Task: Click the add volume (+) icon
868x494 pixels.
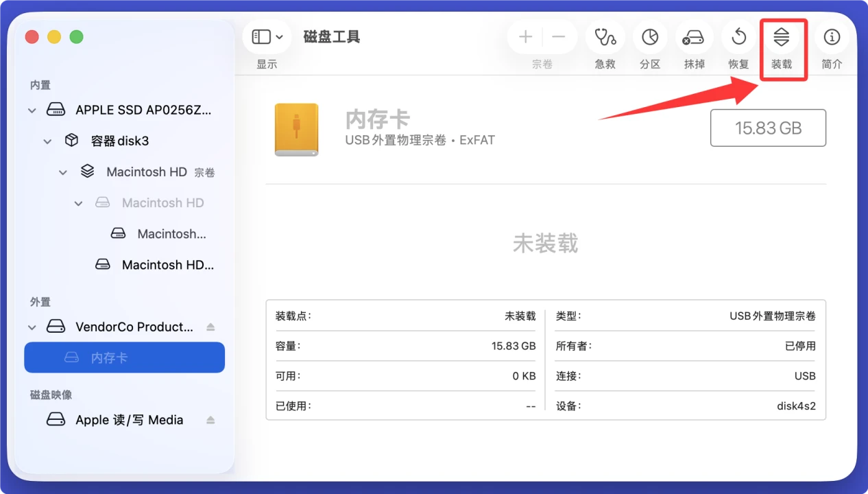Action: coord(525,36)
